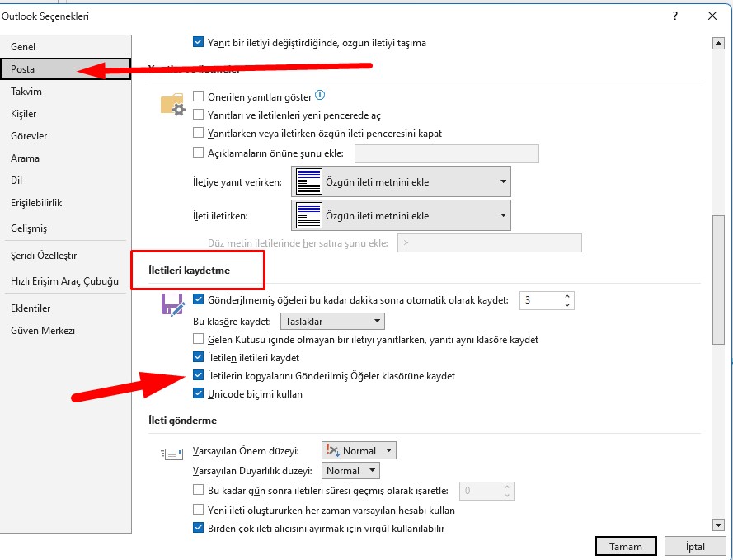The height and width of the screenshot is (560, 733).
Task: Open Varsayılan Önem düzeyi dropdown
Action: 359,450
